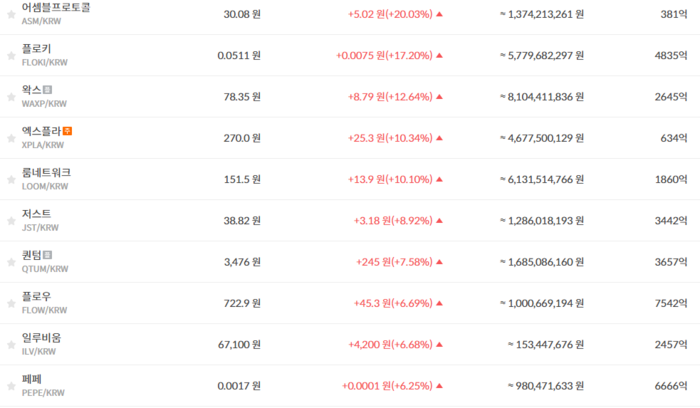Star the PEPE/KRW coin
The height and width of the screenshot is (408, 700).
point(11,386)
